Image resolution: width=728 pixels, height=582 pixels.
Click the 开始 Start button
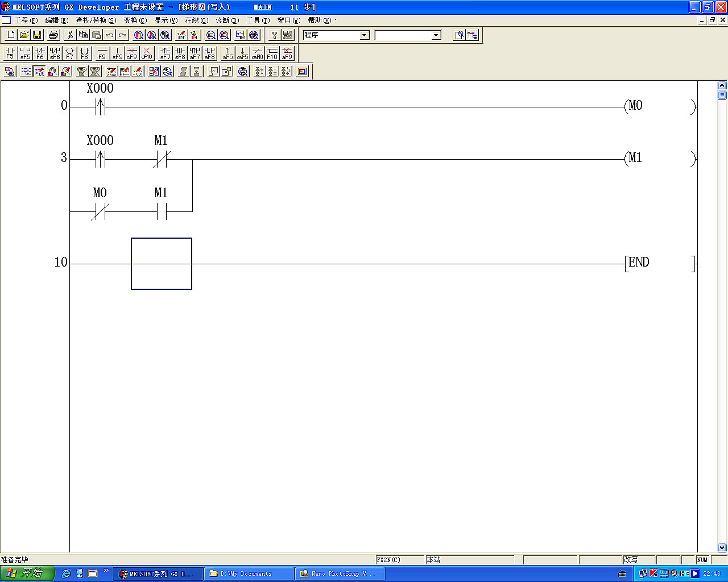(x=27, y=573)
